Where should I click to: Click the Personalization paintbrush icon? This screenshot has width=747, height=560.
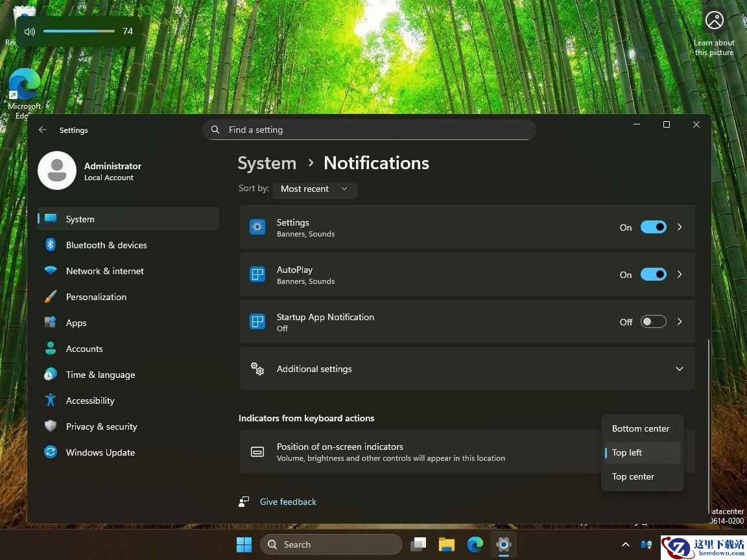point(51,297)
